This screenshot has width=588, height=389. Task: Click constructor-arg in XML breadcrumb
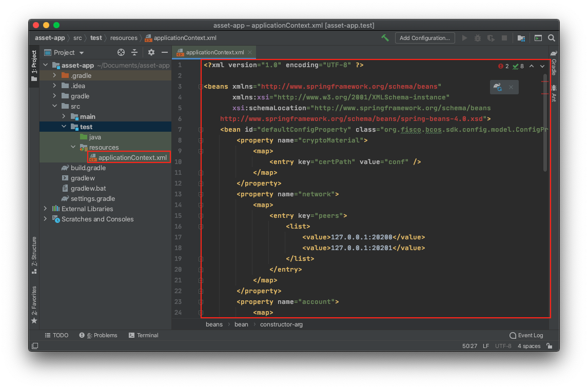[x=281, y=324]
